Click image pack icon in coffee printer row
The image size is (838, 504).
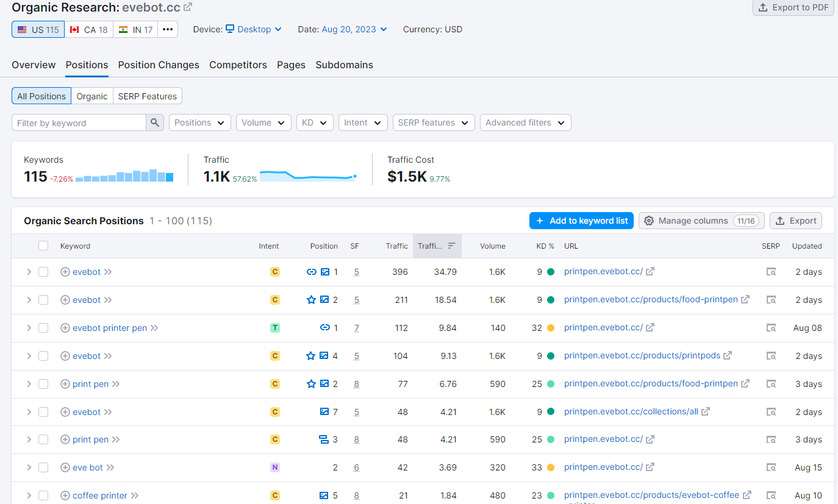324,495
